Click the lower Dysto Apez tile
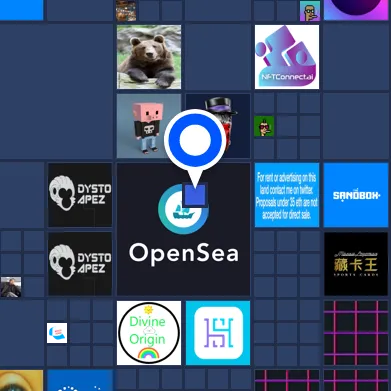Image resolution: width=391 pixels, height=391 pixels. 80,264
